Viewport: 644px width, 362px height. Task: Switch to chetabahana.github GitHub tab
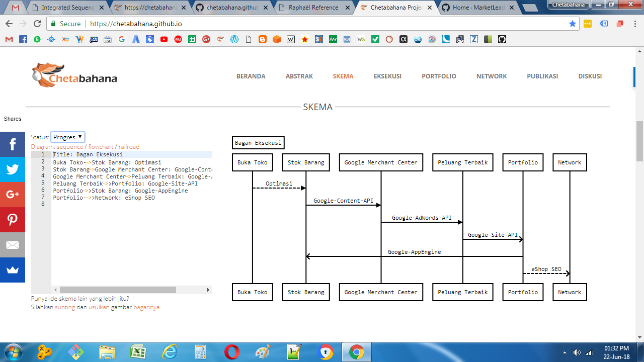(x=232, y=8)
